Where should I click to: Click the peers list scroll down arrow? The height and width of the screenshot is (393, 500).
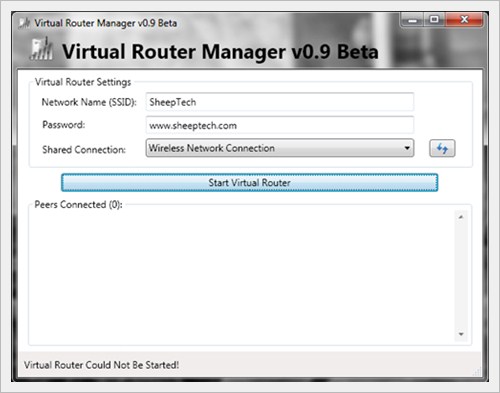[x=461, y=334]
